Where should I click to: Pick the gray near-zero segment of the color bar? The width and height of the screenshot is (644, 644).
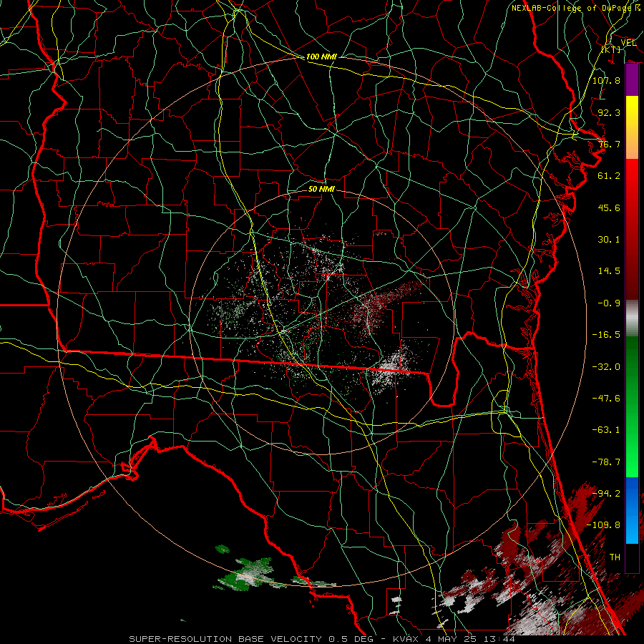click(x=632, y=318)
